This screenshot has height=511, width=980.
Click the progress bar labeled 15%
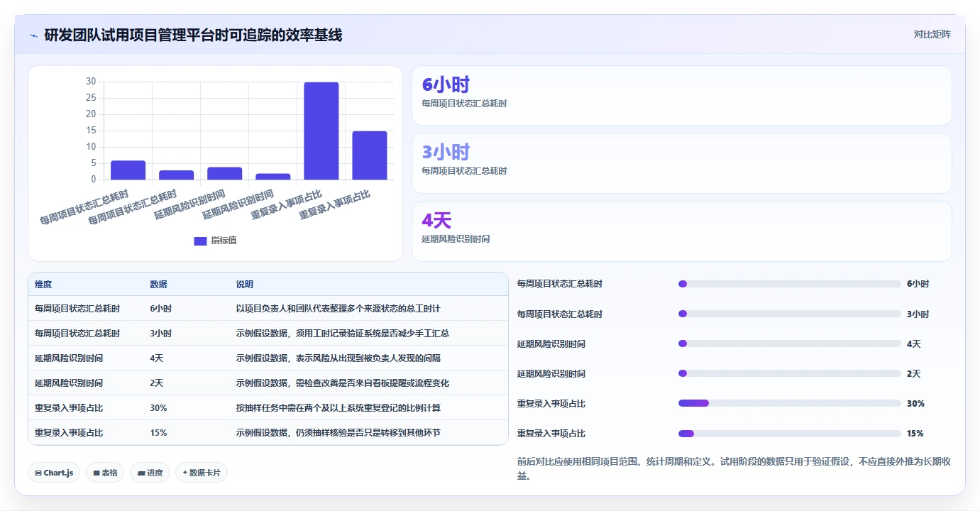pos(790,433)
